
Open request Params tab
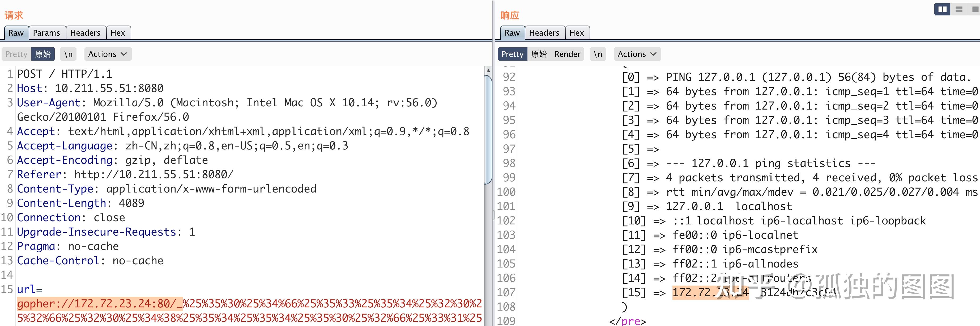pyautogui.click(x=46, y=33)
